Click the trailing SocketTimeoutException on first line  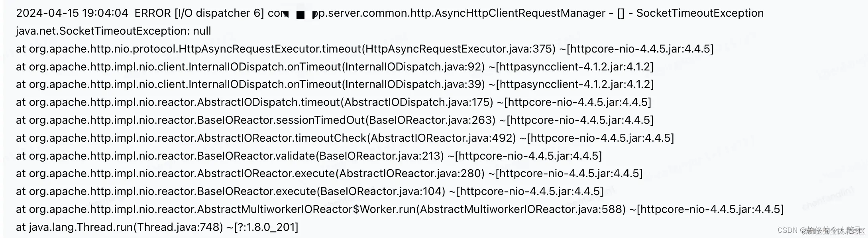click(700, 13)
